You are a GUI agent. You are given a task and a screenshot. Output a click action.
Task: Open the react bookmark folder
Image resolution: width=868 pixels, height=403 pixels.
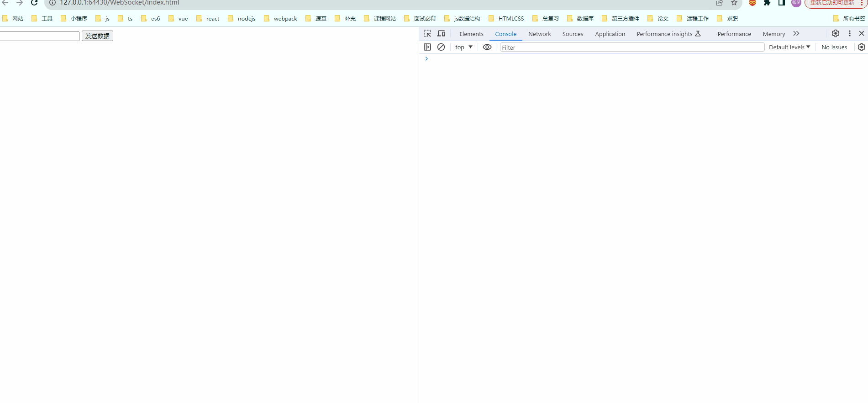click(x=208, y=18)
